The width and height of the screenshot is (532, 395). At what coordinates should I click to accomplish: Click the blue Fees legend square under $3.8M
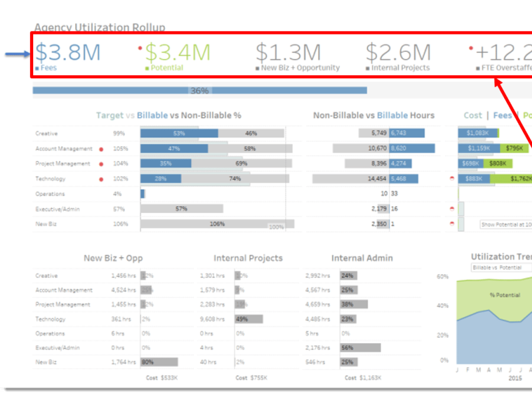[39, 68]
